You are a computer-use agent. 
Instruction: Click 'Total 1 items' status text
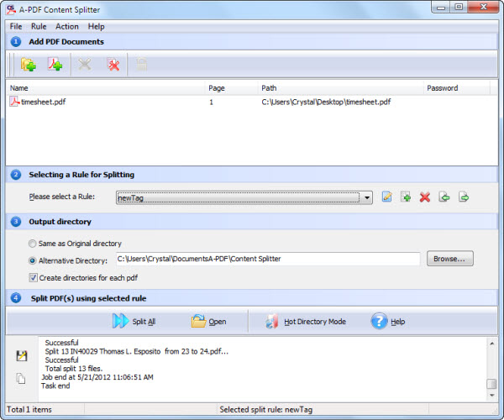[29, 410]
